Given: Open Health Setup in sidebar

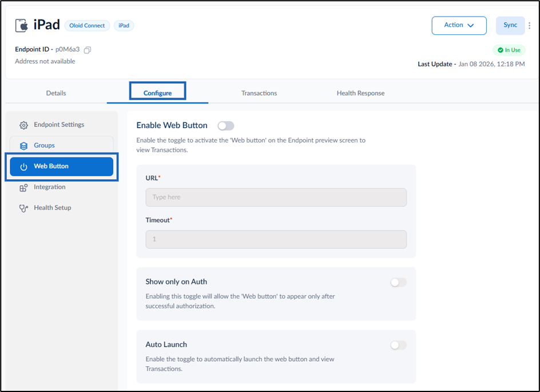Looking at the screenshot, I should coord(62,208).
